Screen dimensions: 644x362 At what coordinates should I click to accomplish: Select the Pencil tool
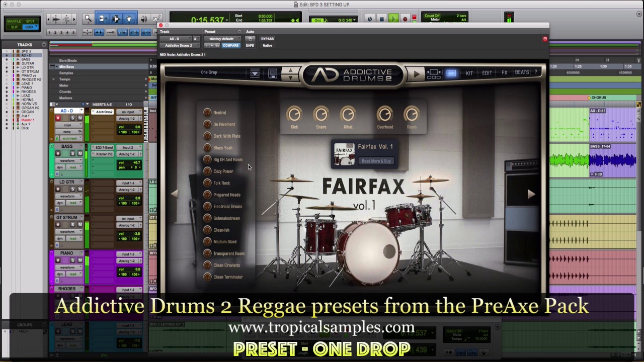point(155,19)
